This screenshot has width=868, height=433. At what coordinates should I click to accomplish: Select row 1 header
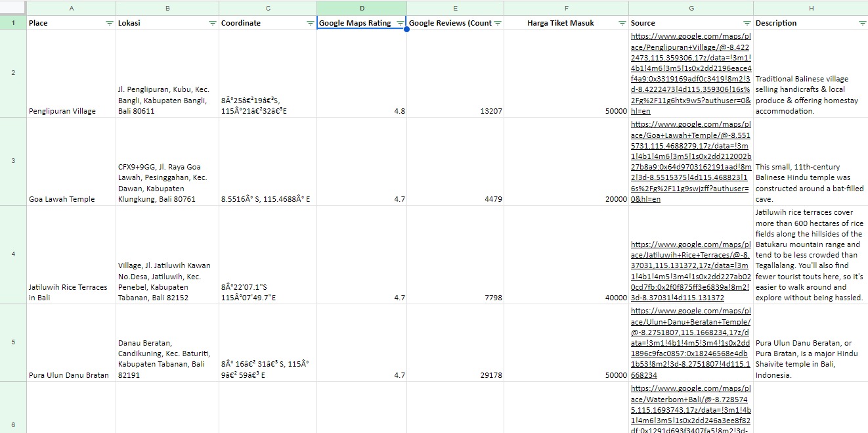pos(13,23)
